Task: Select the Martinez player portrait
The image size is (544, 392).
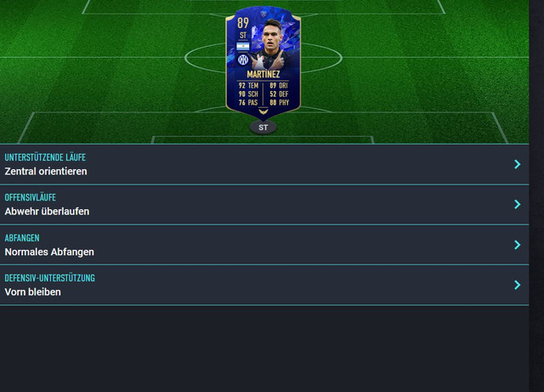Action: [274, 43]
